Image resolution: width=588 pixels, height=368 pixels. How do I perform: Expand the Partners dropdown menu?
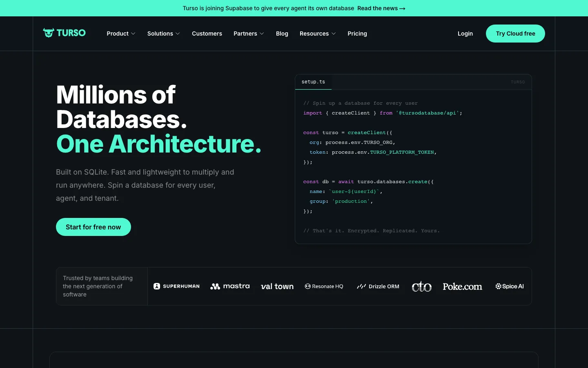(249, 34)
